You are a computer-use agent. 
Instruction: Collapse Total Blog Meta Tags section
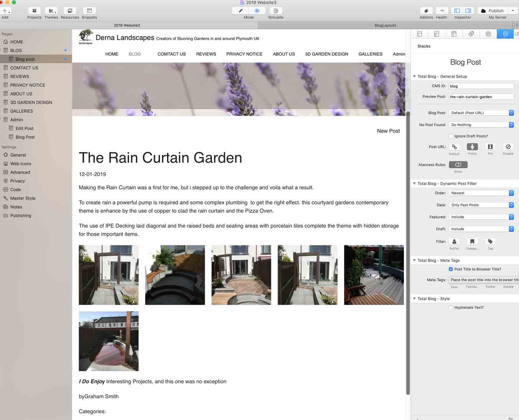point(414,260)
